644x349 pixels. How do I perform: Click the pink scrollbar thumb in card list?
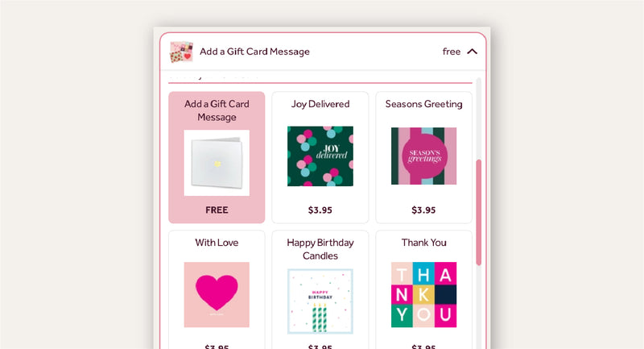pyautogui.click(x=478, y=213)
